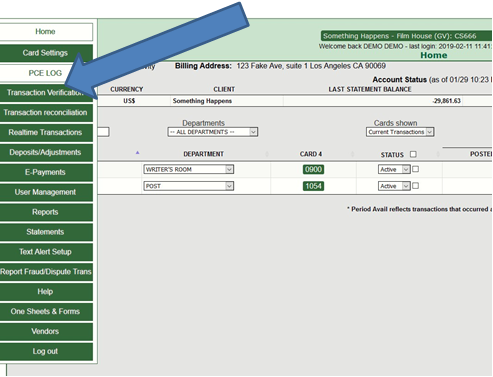The height and width of the screenshot is (377, 493).
Task: Sort by the Card 4 column header
Action: pos(311,154)
